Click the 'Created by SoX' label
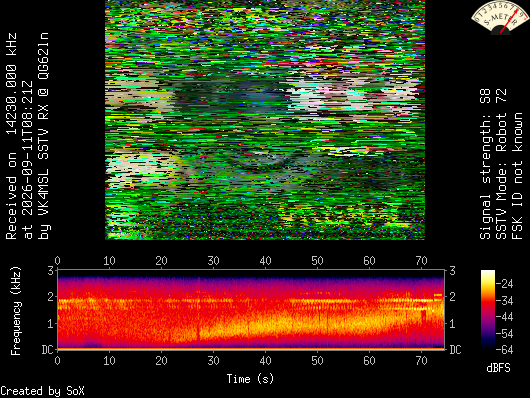This screenshot has width=530, height=398. (x=42, y=391)
